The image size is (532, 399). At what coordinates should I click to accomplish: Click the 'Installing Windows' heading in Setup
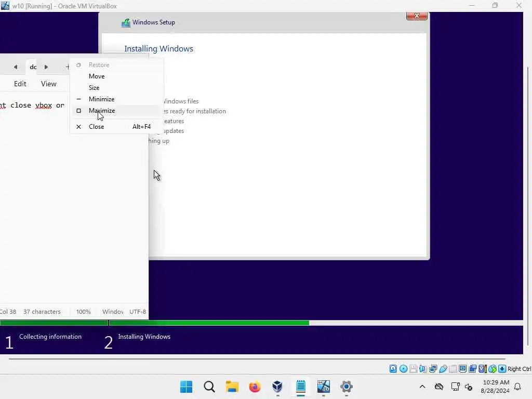(x=158, y=48)
